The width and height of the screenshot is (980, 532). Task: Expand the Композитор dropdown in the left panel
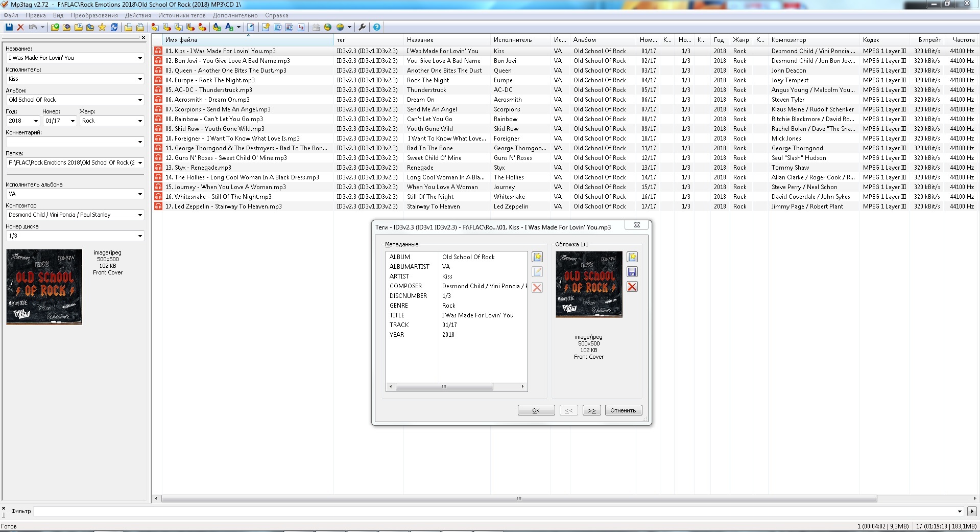[140, 215]
